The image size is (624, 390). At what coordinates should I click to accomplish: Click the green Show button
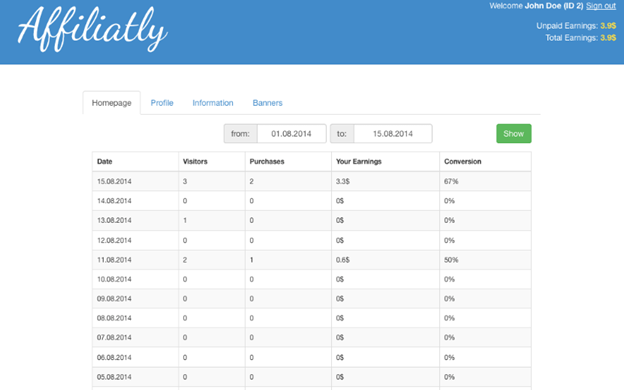pos(513,134)
